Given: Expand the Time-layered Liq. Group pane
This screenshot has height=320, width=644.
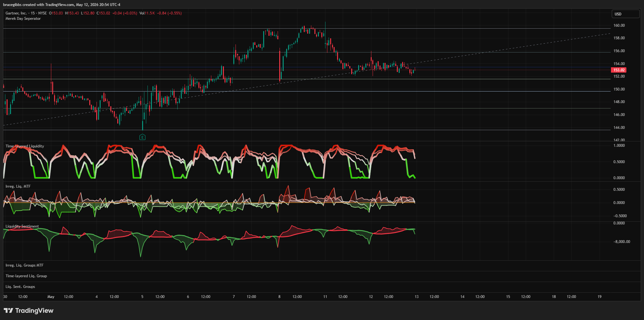Looking at the screenshot, I should click(26, 276).
